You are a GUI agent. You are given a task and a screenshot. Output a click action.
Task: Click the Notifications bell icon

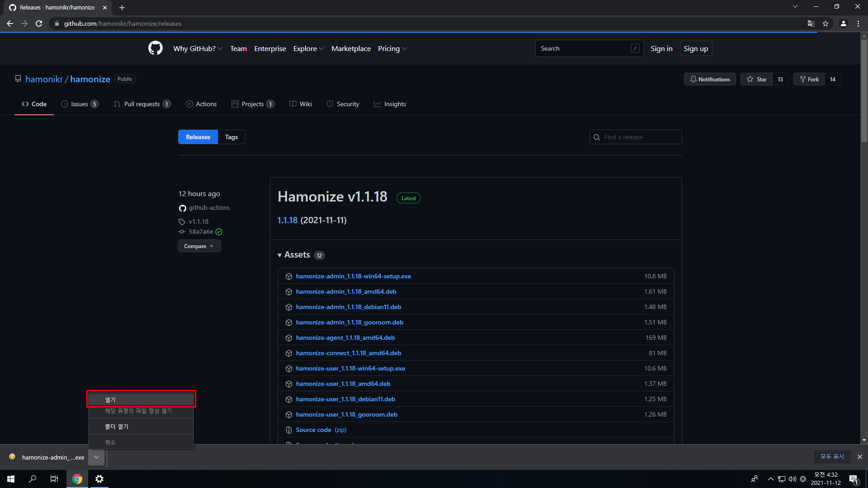[693, 79]
